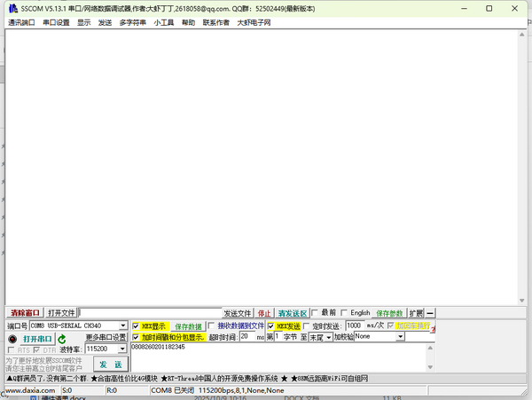This screenshot has height=400, width=532.
Task: Click the 发送 send button
Action: (111, 365)
